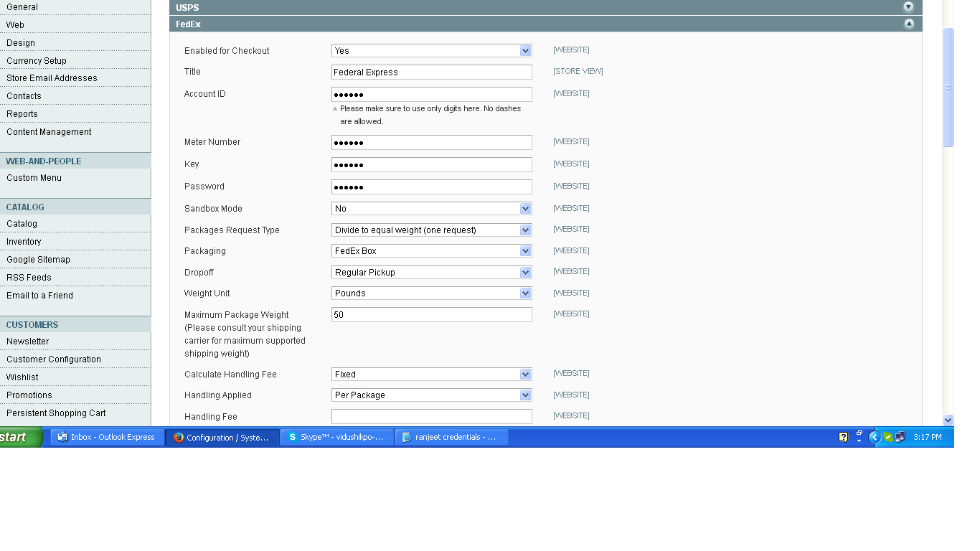Open RSS Feeds tab
Viewport: 980px width, 551px height.
(x=75, y=277)
